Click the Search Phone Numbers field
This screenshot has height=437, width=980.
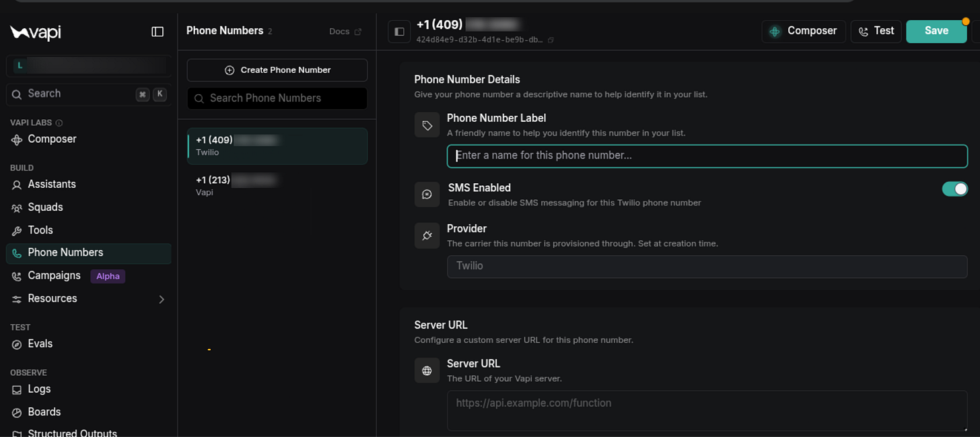277,98
